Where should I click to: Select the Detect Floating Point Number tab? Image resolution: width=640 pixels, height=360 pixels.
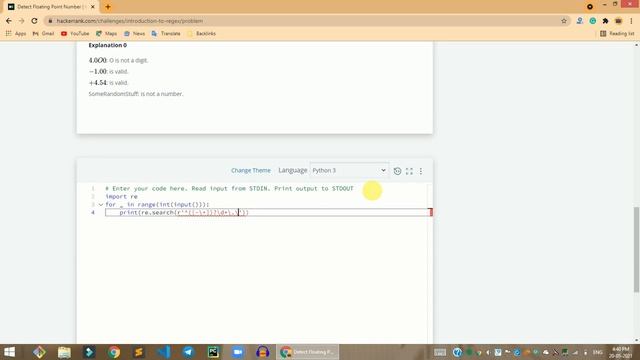[51, 7]
